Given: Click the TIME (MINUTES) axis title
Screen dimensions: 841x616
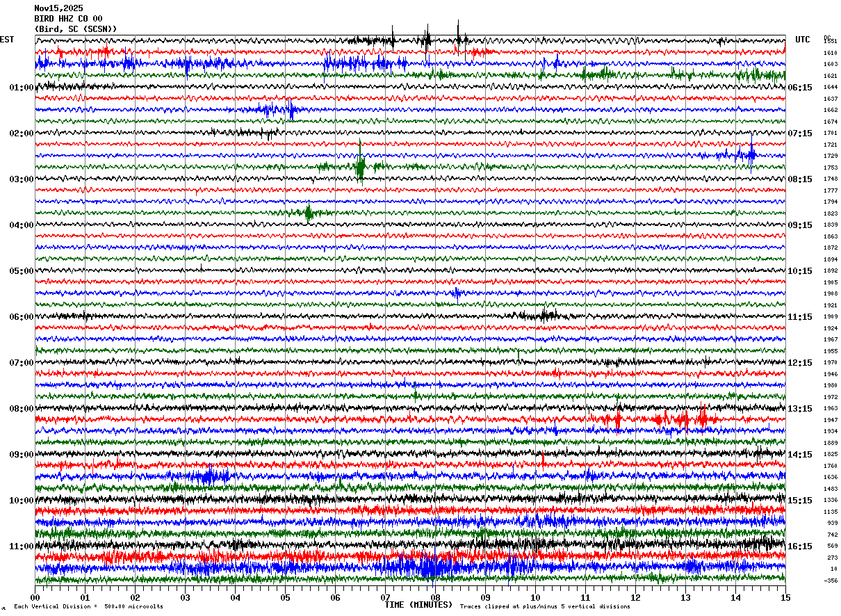Looking at the screenshot, I should (418, 605).
